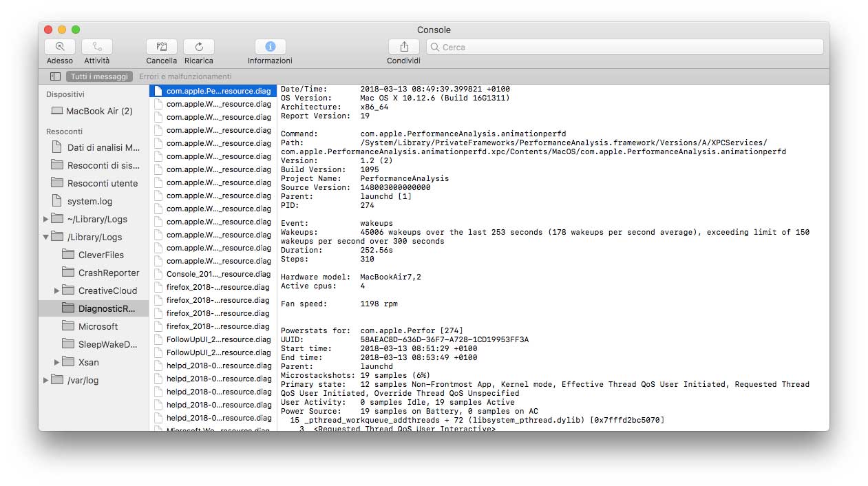Screen dimensions: 868x486
Task: Expand the Xsan folder
Action: 57,362
